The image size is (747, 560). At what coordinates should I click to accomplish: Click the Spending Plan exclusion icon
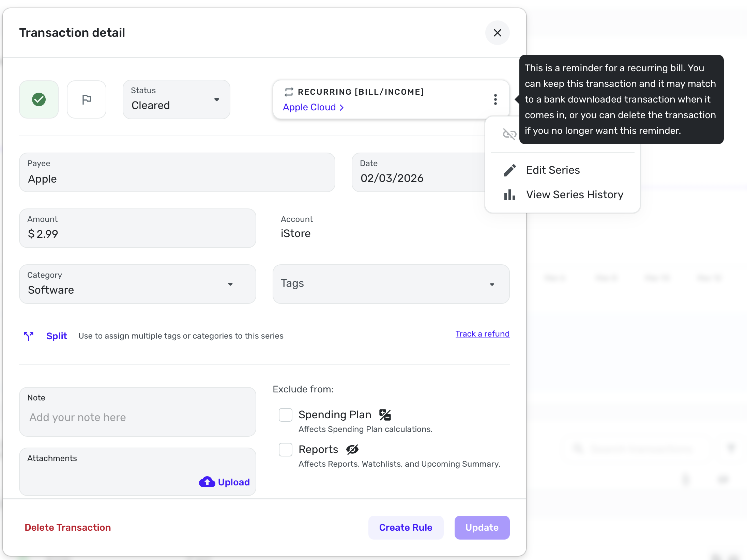coord(385,415)
